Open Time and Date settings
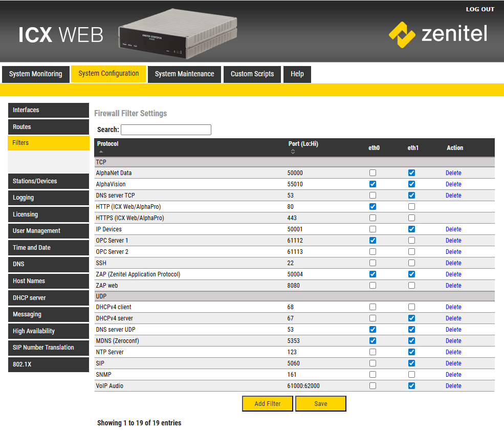The width and height of the screenshot is (504, 431). pyautogui.click(x=49, y=248)
